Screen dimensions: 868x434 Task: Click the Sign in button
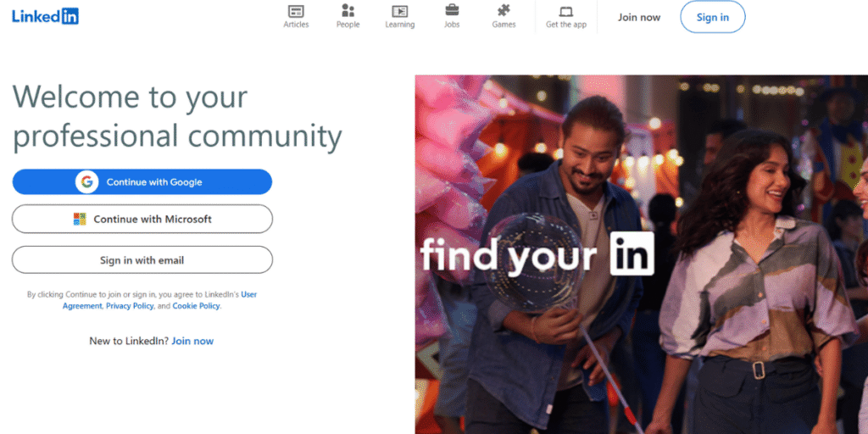click(x=712, y=17)
